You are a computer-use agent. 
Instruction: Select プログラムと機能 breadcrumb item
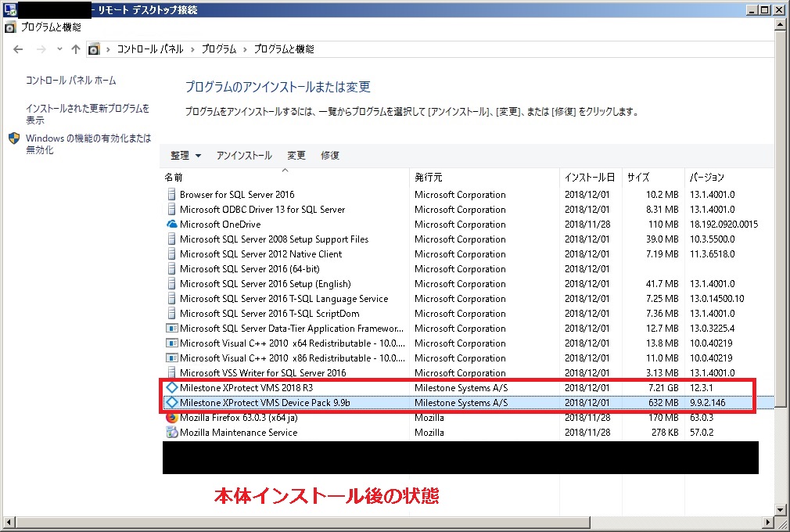tap(284, 49)
